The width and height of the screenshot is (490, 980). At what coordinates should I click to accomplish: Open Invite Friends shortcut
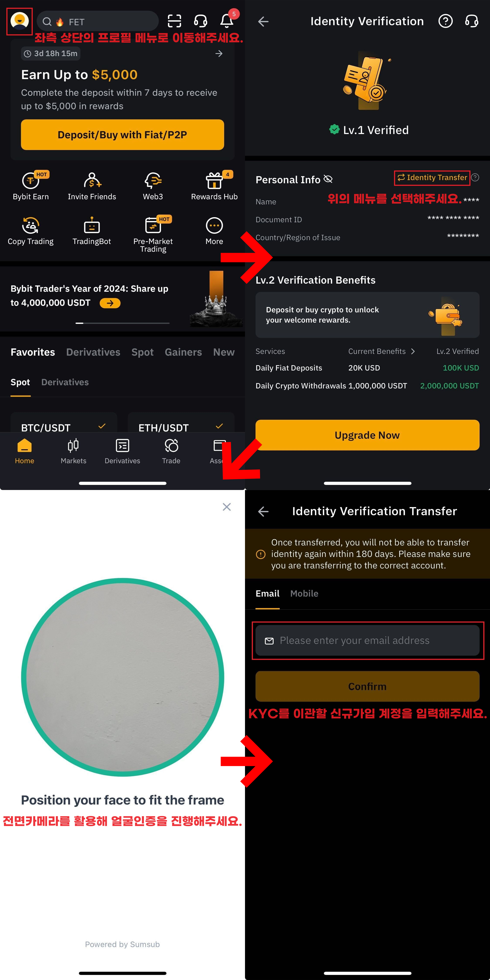tap(92, 186)
